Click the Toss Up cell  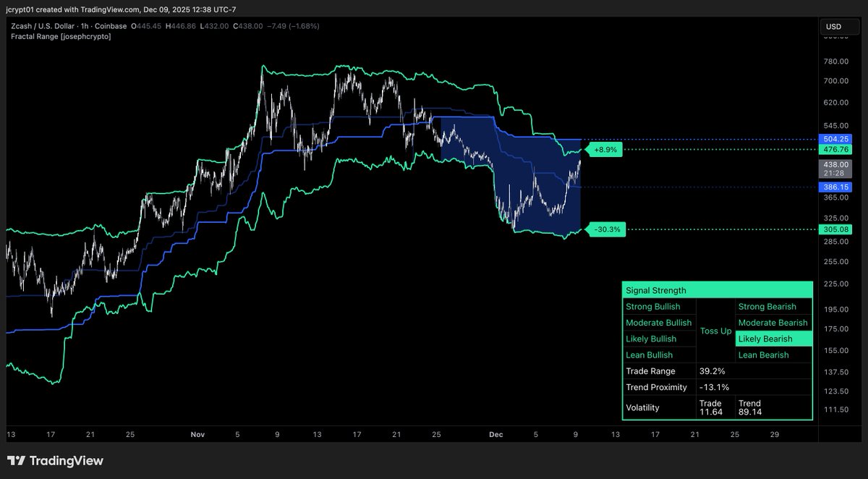[x=715, y=331]
